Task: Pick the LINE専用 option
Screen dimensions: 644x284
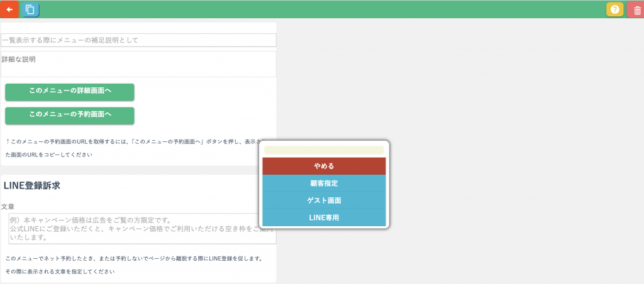Action: click(324, 217)
